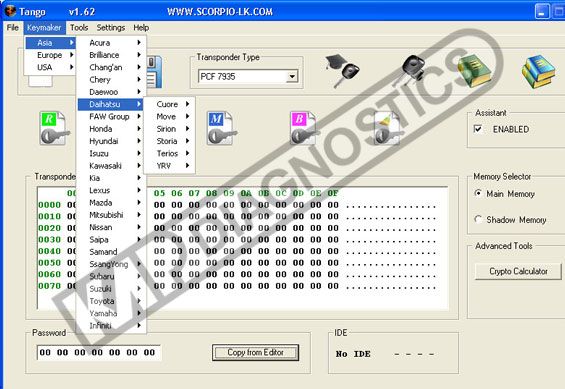Click the blue M key file icon
Viewport: 565px width, 389px height.
tap(221, 128)
